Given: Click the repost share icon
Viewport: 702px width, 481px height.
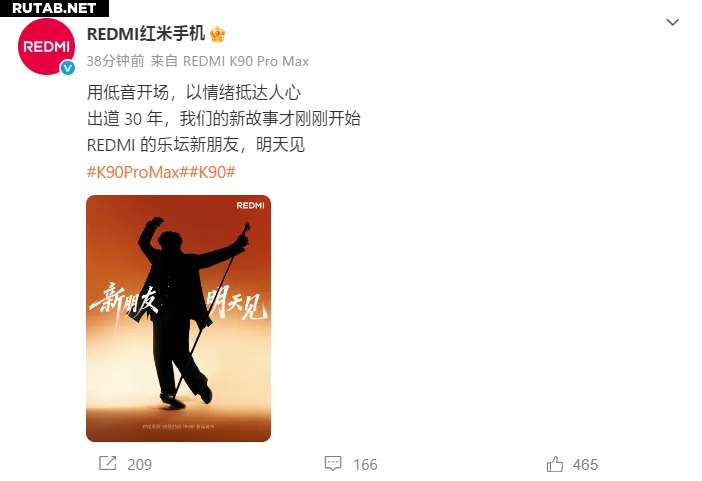Looking at the screenshot, I should 107,464.
